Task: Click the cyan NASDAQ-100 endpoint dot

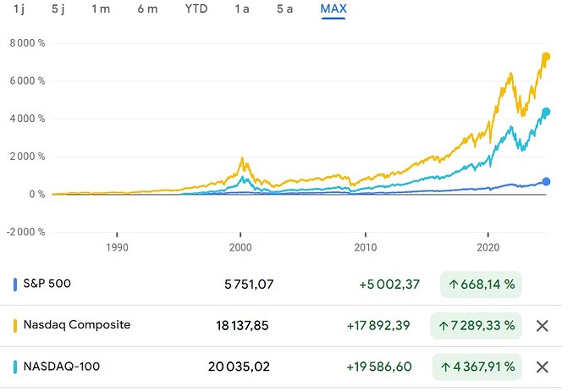Action: (x=546, y=112)
